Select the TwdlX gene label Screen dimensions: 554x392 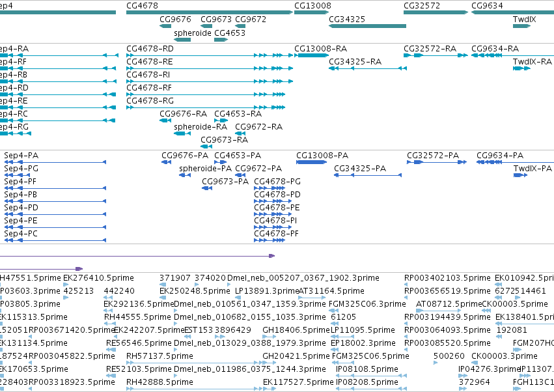tap(524, 20)
